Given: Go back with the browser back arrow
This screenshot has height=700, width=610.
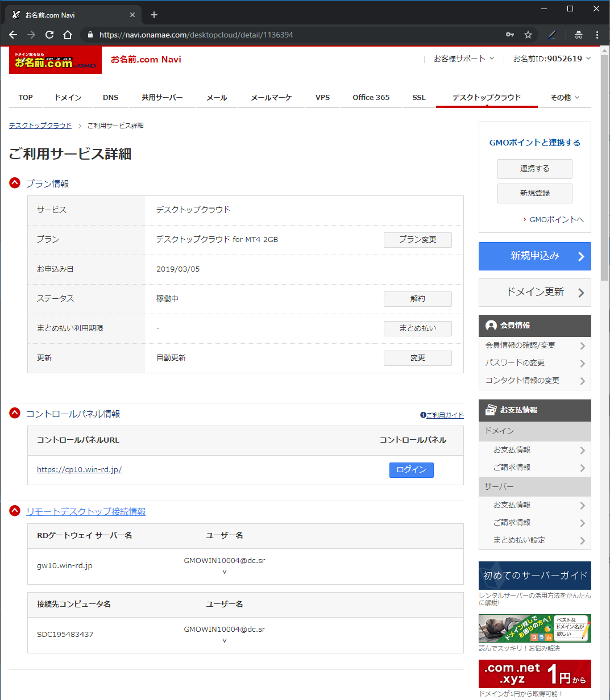Looking at the screenshot, I should tap(13, 35).
